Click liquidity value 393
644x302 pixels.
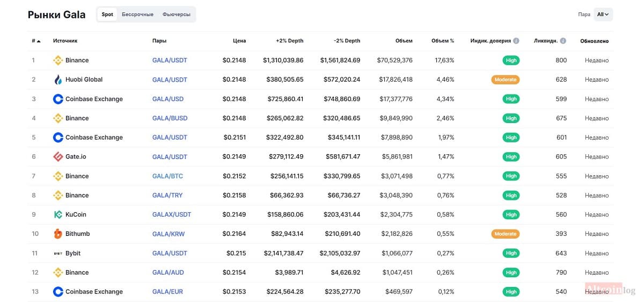click(x=561, y=234)
